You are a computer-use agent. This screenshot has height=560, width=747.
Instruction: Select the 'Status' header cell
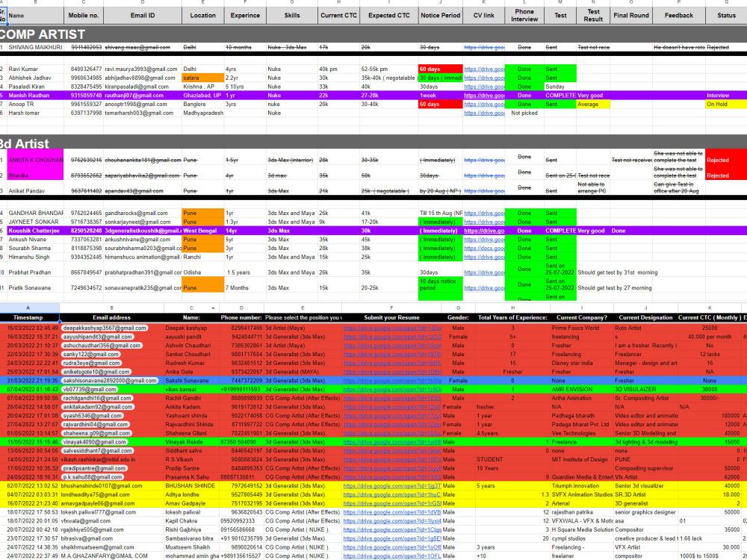[726, 15]
